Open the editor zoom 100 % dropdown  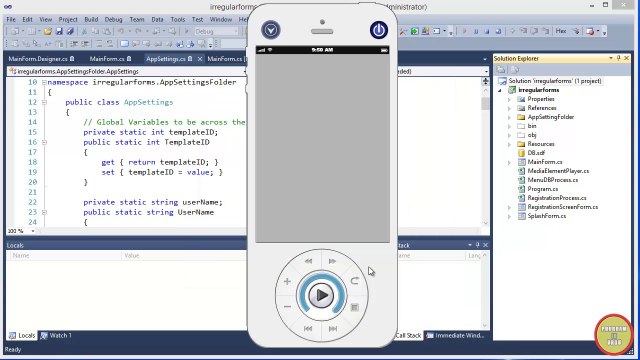click(33, 231)
